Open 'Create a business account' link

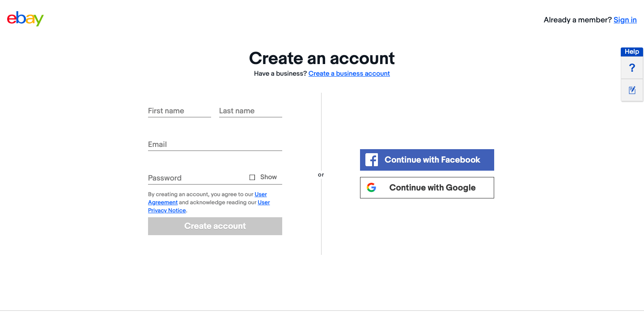349,73
